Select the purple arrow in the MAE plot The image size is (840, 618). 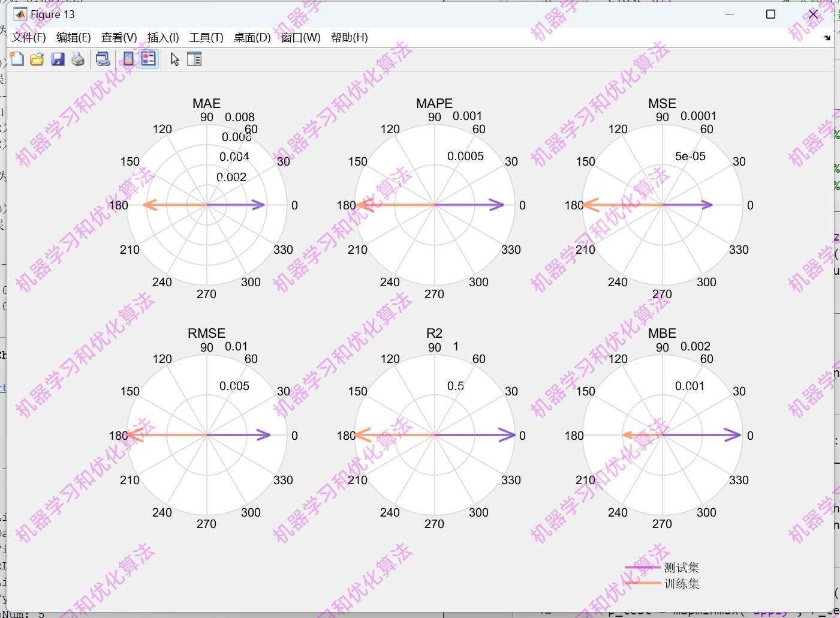(236, 205)
